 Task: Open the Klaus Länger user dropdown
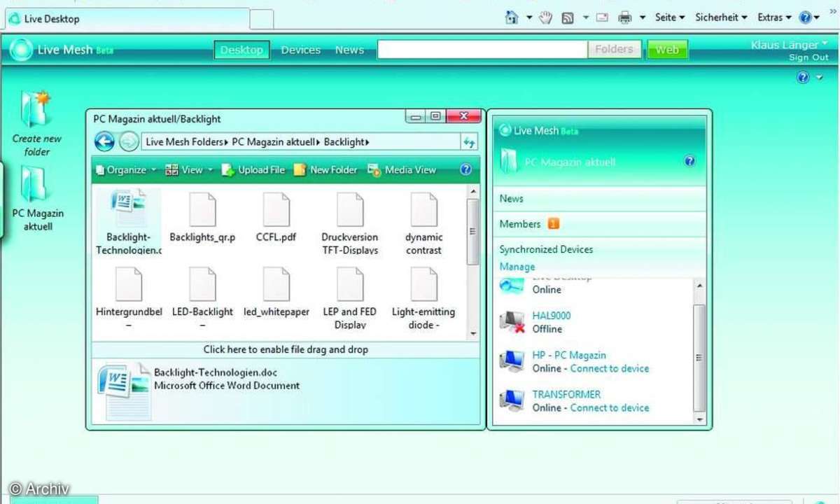coord(789,45)
